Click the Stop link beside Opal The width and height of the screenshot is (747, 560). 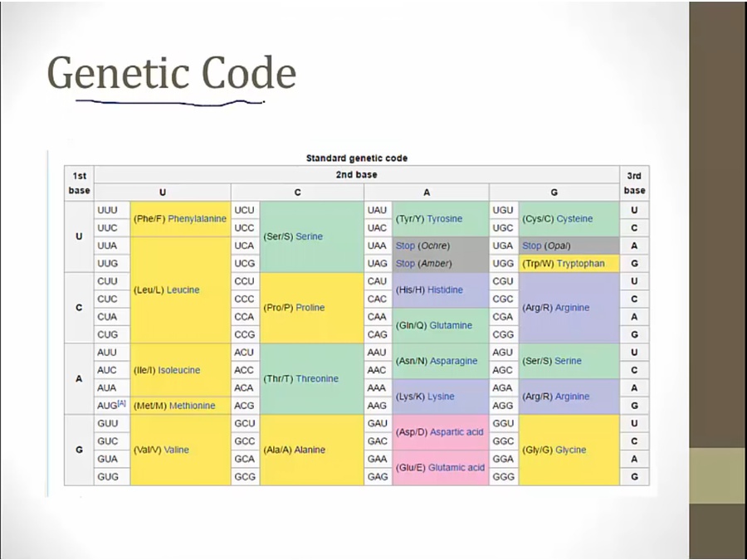[531, 246]
